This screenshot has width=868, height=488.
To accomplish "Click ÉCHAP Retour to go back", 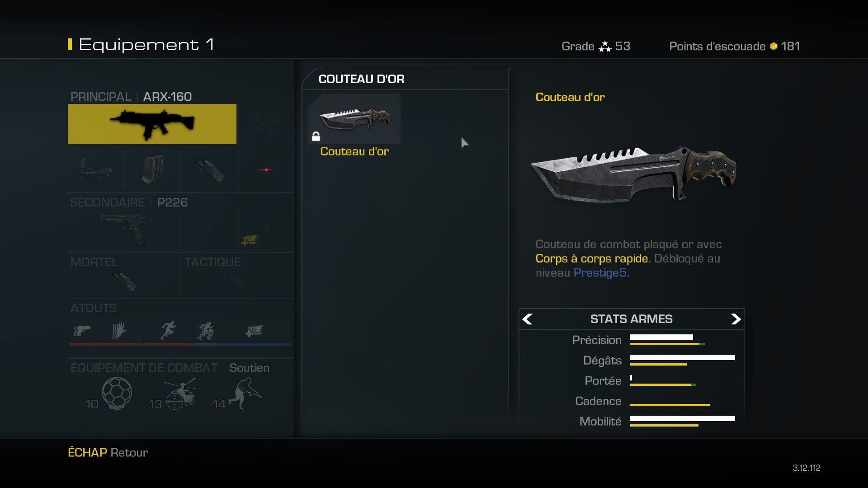I will [x=108, y=452].
